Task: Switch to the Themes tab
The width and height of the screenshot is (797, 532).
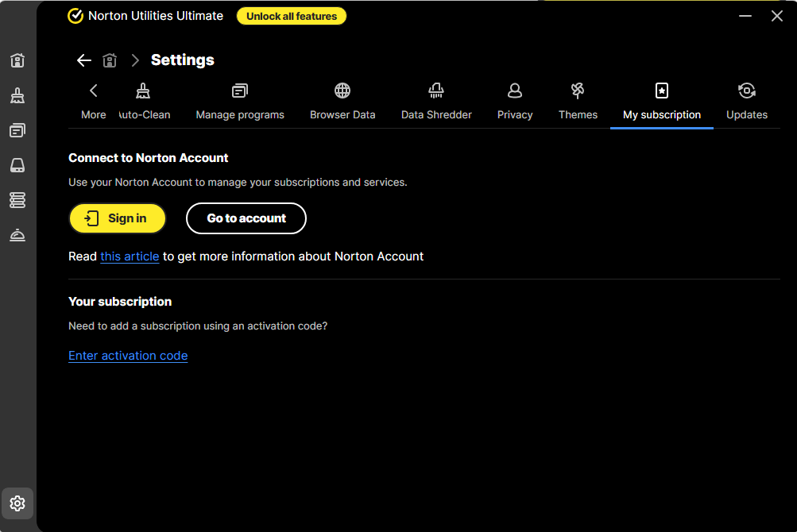Action: click(578, 102)
